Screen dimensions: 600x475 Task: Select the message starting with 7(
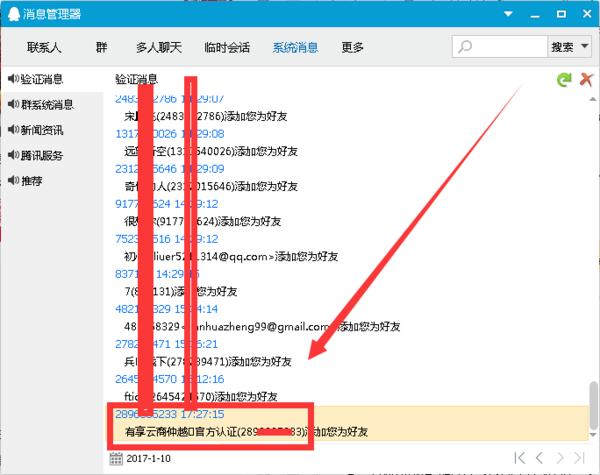(x=181, y=292)
